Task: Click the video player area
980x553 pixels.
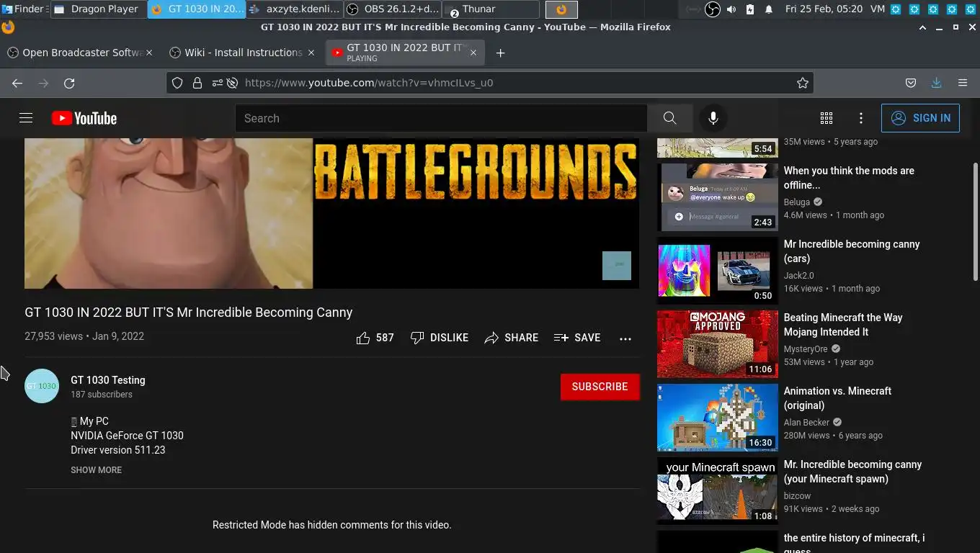Action: (331, 213)
